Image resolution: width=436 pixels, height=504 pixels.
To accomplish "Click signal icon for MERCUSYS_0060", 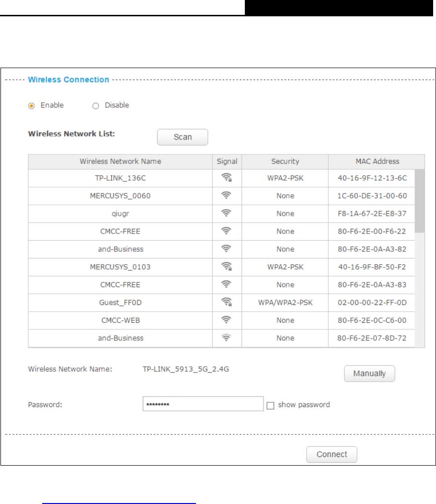I will point(226,196).
